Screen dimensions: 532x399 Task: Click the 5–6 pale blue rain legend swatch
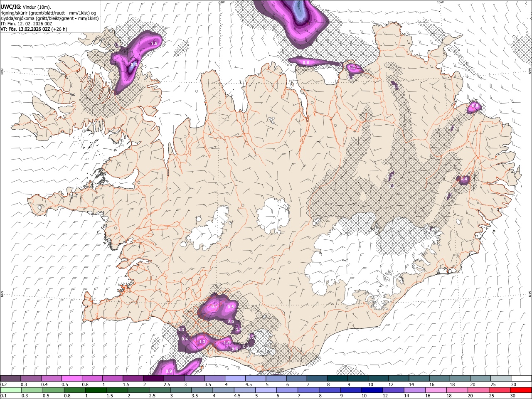(266, 390)
